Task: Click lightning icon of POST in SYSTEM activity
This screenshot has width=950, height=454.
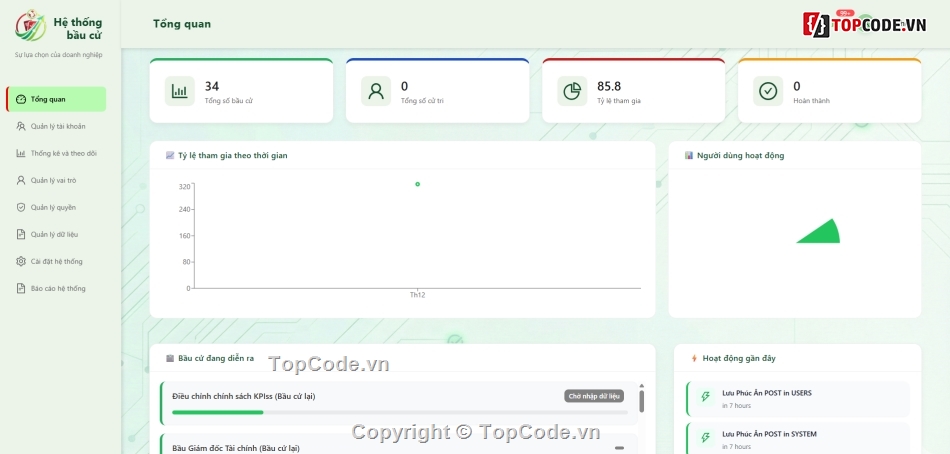Action: (x=705, y=438)
